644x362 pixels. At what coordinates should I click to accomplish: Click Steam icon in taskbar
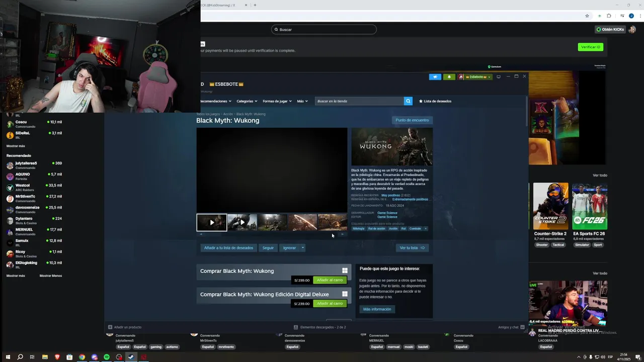coord(131,357)
